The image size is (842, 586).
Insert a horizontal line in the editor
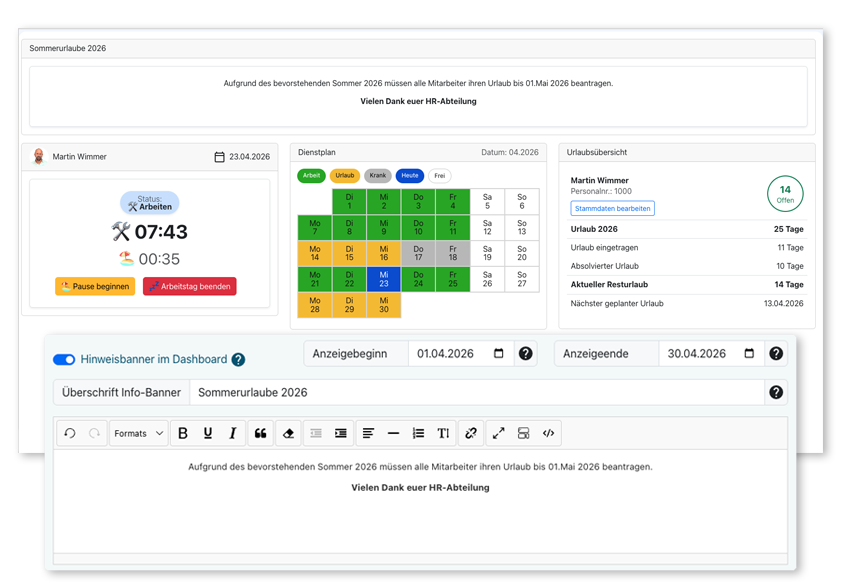(x=392, y=433)
